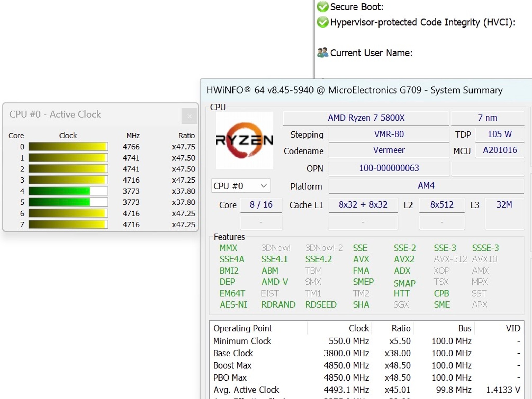Open the CPU #0 selector dropdown

coord(241,186)
